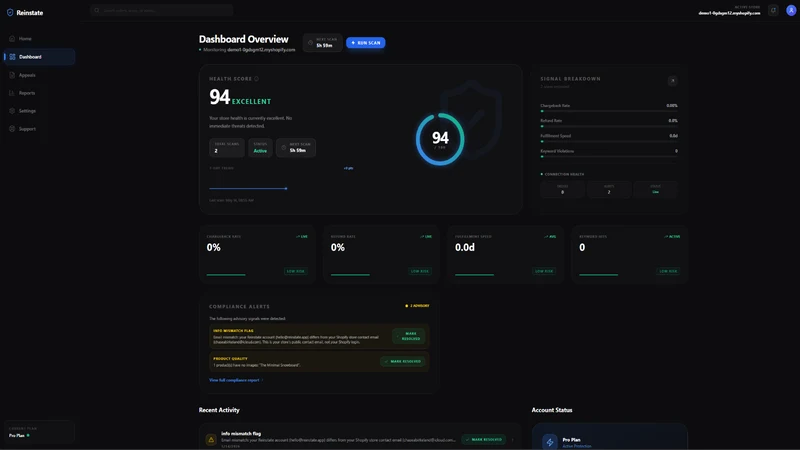Focus the top search field
Screen dimensions: 800x450
pyautogui.click(x=162, y=10)
